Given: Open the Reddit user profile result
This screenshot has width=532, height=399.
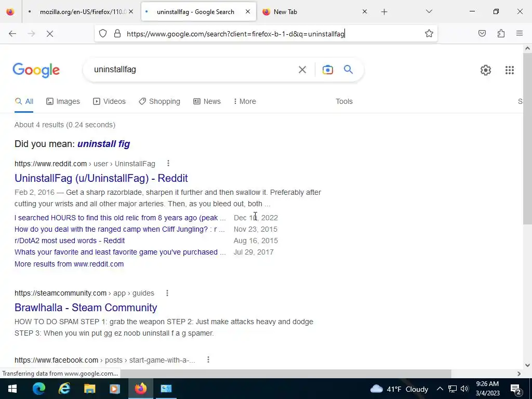Looking at the screenshot, I should coord(101,178).
